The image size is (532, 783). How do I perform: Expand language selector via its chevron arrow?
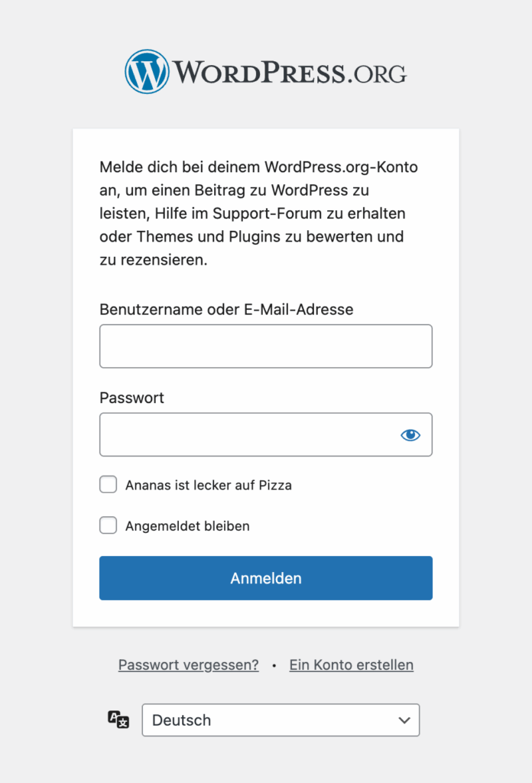[x=404, y=720]
